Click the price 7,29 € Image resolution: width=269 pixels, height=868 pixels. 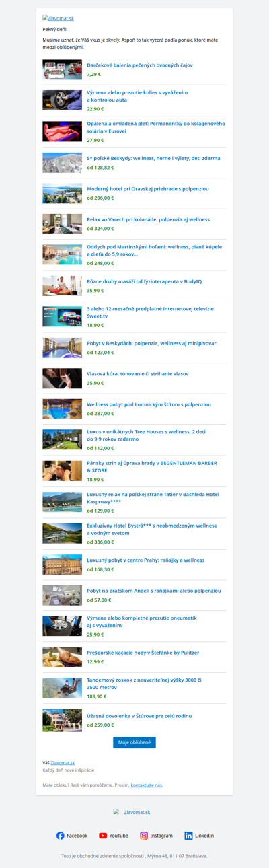(x=94, y=74)
